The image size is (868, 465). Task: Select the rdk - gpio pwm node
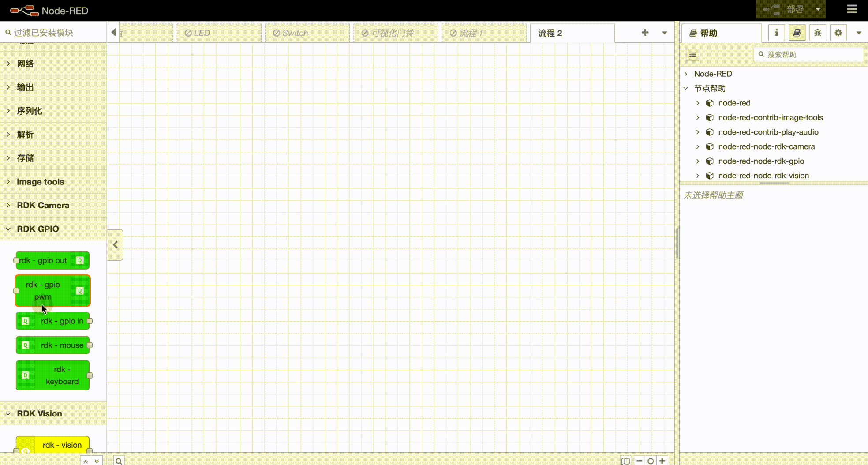pyautogui.click(x=52, y=291)
